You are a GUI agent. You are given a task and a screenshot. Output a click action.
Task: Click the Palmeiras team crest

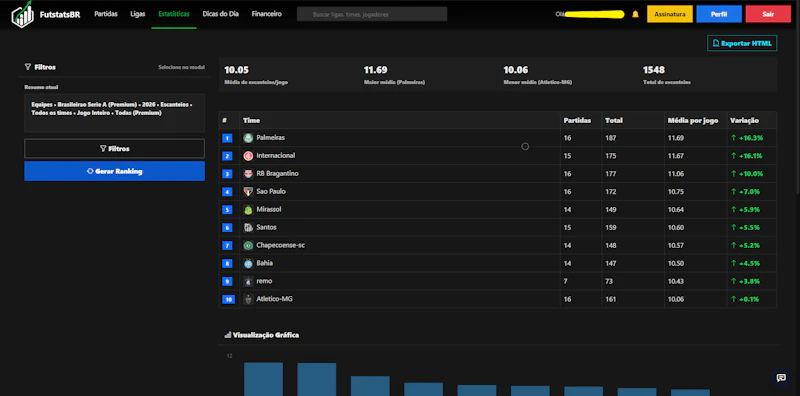coord(248,138)
